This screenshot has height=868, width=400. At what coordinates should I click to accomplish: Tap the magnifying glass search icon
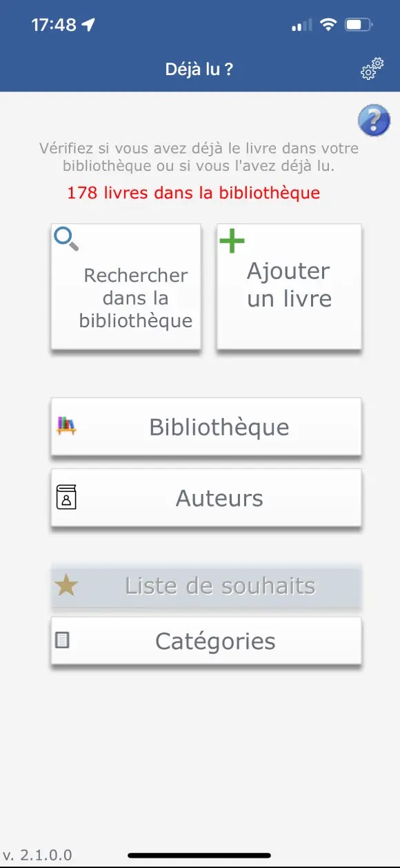pos(66,239)
